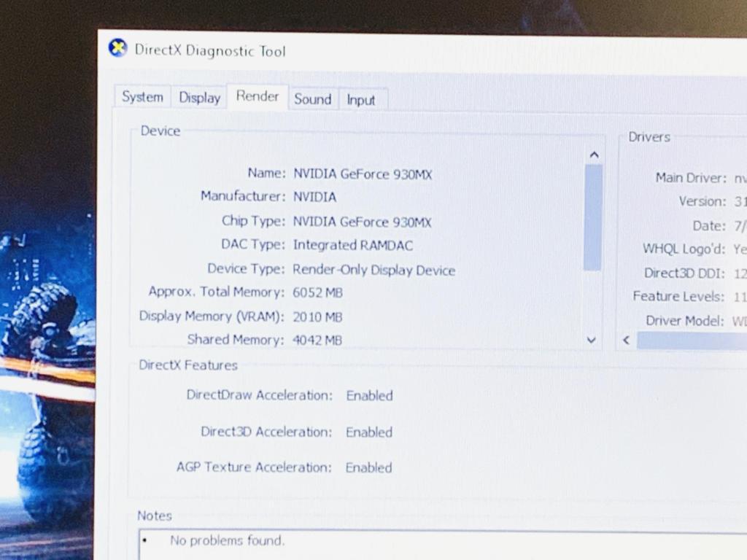Click the DirectDraw Acceleration Enabled value
The height and width of the screenshot is (560, 747).
tap(370, 396)
